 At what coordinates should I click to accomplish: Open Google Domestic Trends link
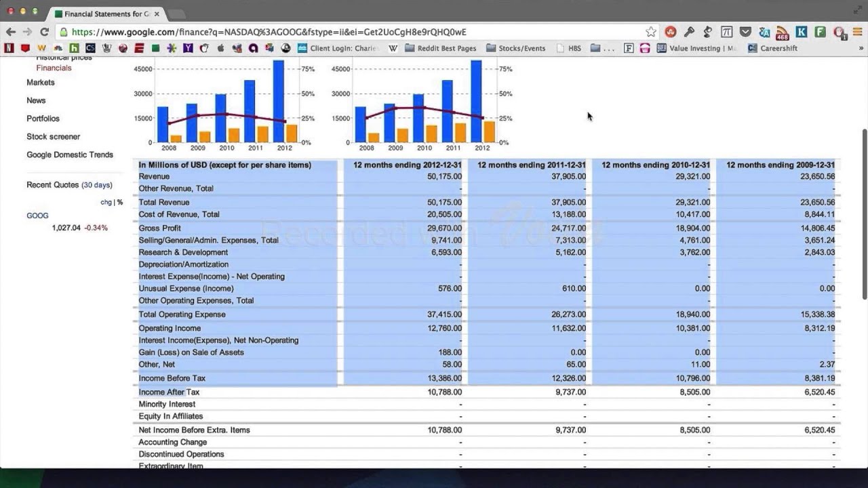pos(70,155)
